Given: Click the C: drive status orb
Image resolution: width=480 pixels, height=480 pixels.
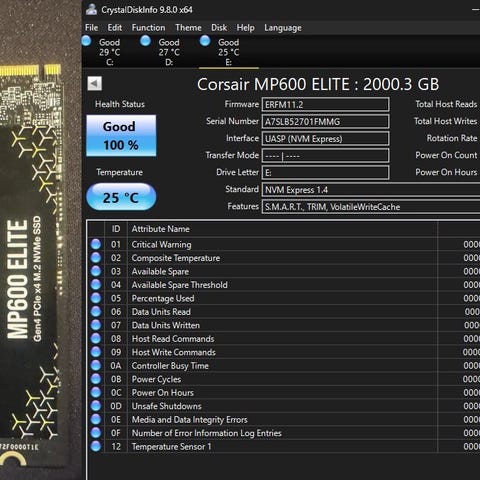Looking at the screenshot, I should point(86,41).
